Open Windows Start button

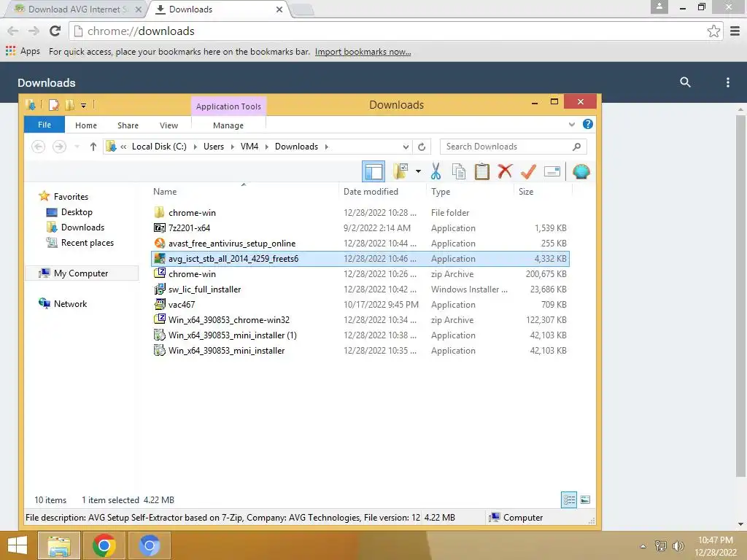18,545
